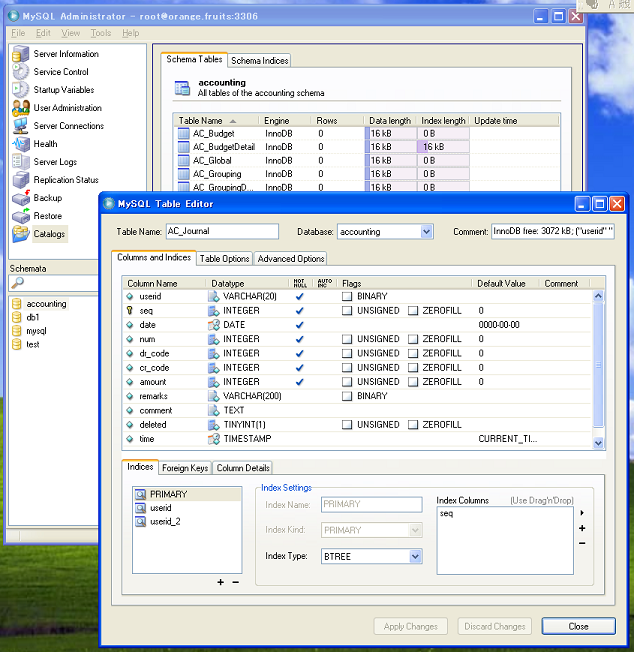Open Replication Status icon in sidebar
The height and width of the screenshot is (652, 634).
[20, 180]
